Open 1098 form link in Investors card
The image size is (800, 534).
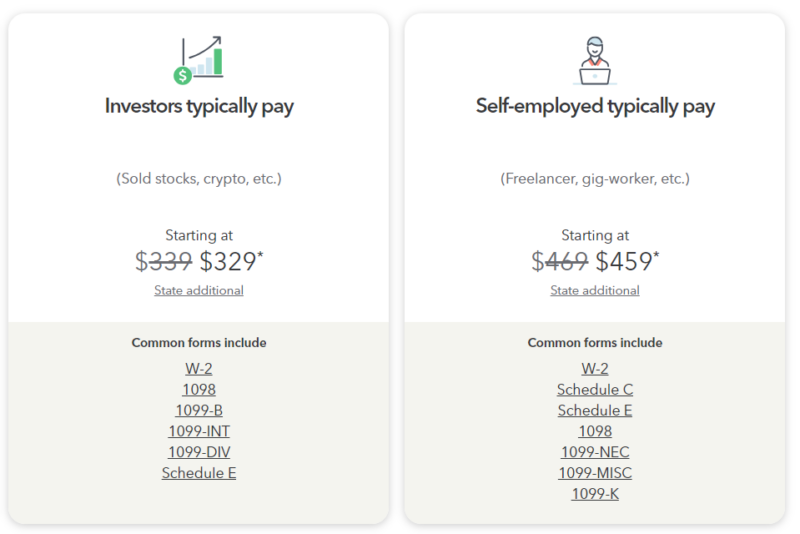pyautogui.click(x=199, y=389)
